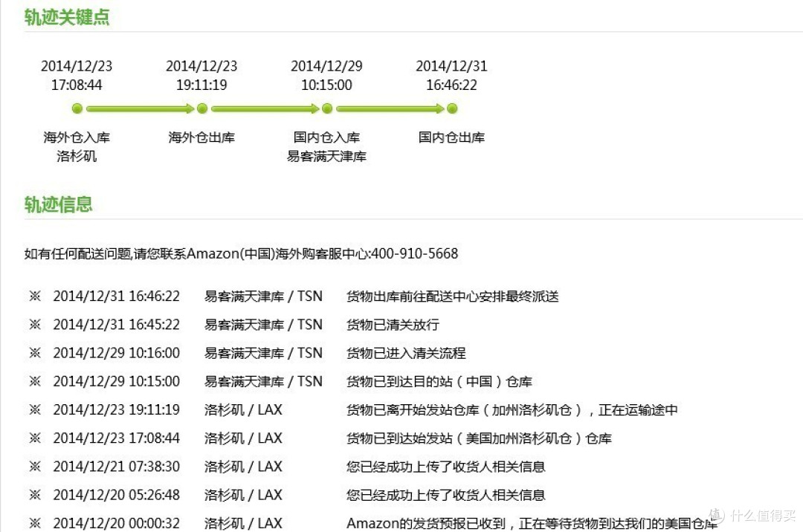This screenshot has width=803, height=532.
Task: Click the 货物已清关放行 entry
Action: (393, 324)
